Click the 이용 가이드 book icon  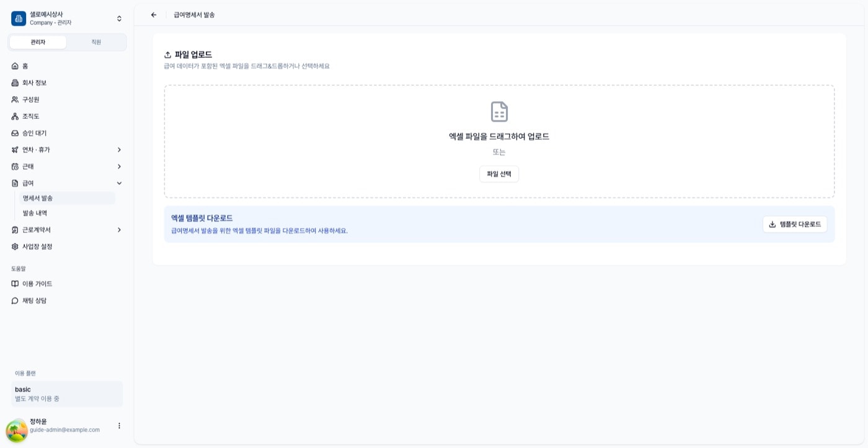(15, 283)
